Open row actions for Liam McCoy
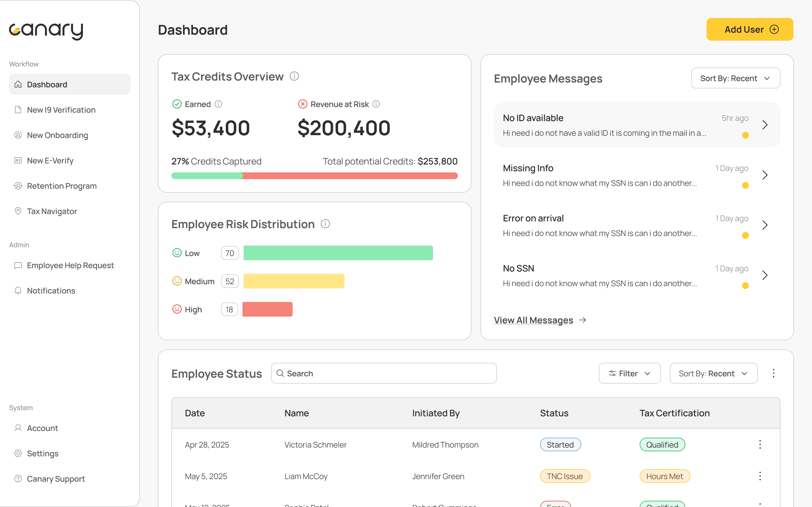Screen dimensions: 812x507 point(760,476)
